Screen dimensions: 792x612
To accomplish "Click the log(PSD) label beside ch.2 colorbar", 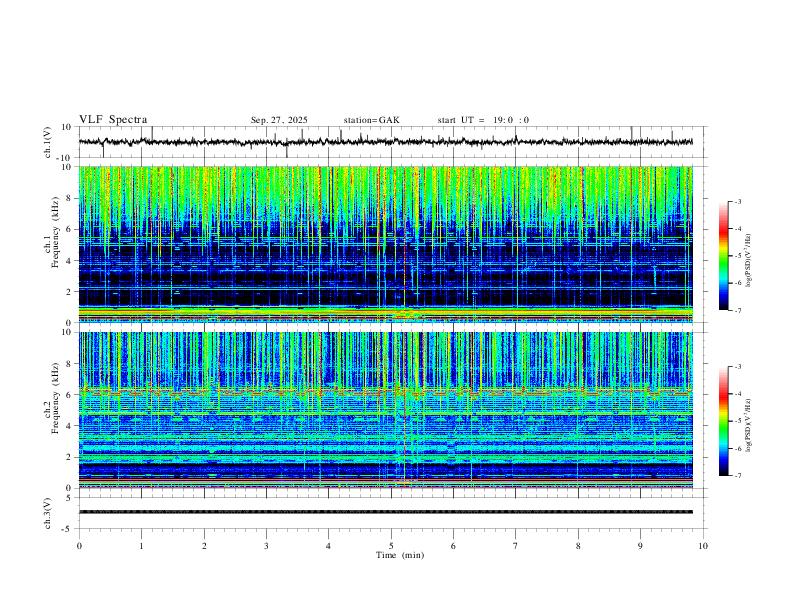I will [749, 425].
